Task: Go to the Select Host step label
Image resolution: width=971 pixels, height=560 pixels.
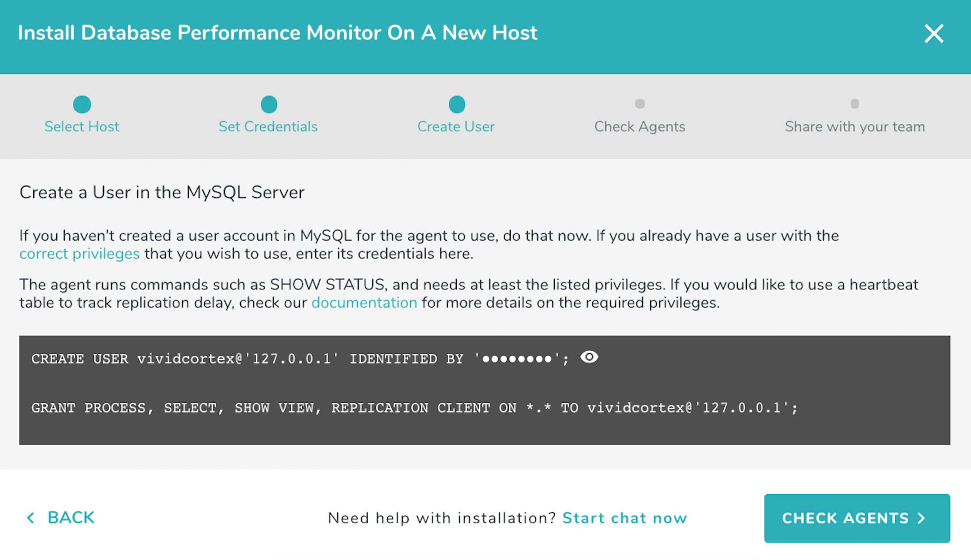Action: point(82,127)
